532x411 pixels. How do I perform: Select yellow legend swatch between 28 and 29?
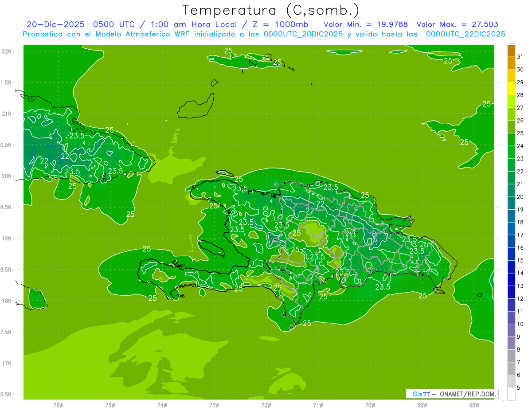point(511,89)
